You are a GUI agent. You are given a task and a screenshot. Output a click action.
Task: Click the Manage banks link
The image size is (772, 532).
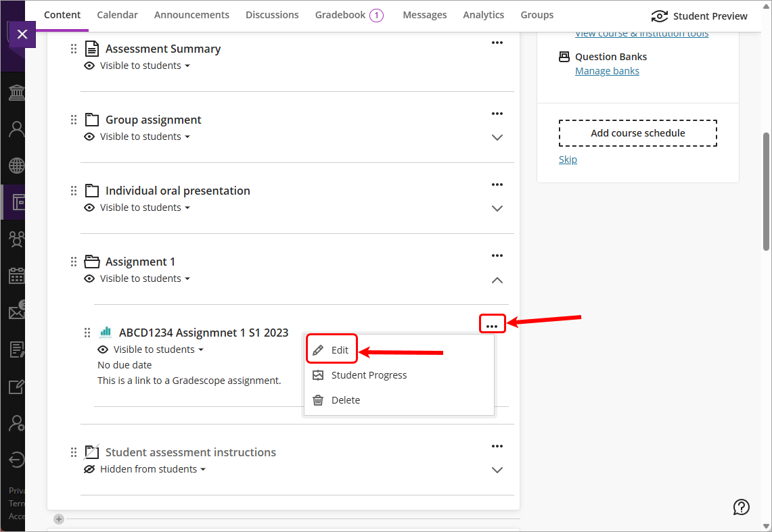point(607,70)
